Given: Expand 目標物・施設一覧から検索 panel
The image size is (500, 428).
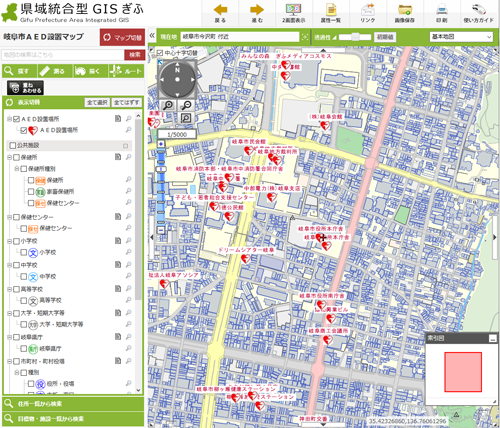Looking at the screenshot, I should point(73,419).
